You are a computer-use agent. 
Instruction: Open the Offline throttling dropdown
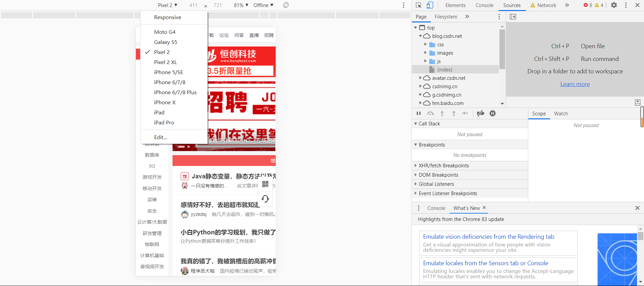(x=263, y=5)
